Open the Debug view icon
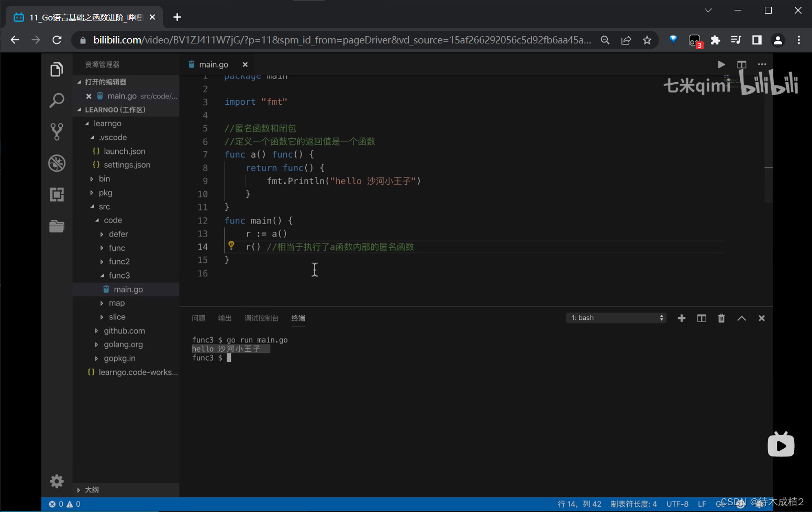 click(x=57, y=163)
